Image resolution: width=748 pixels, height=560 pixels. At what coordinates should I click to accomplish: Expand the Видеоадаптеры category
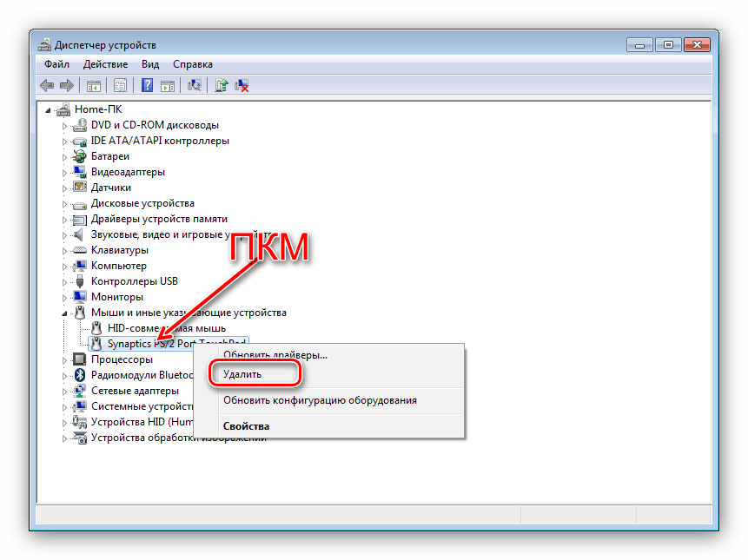click(x=64, y=173)
